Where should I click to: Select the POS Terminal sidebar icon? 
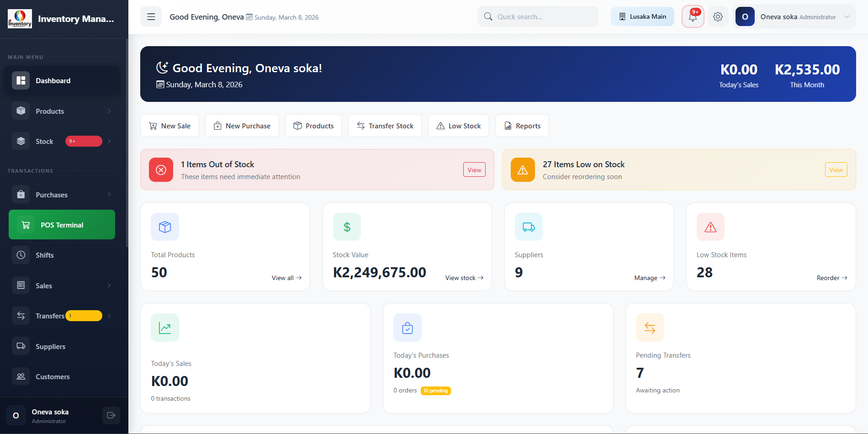25,224
